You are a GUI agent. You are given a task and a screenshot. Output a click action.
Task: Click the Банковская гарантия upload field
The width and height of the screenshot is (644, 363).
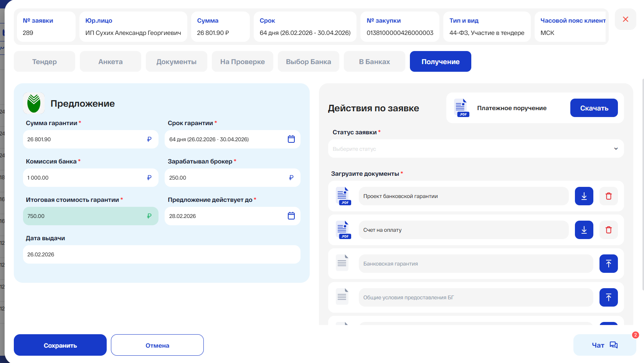[x=476, y=264]
